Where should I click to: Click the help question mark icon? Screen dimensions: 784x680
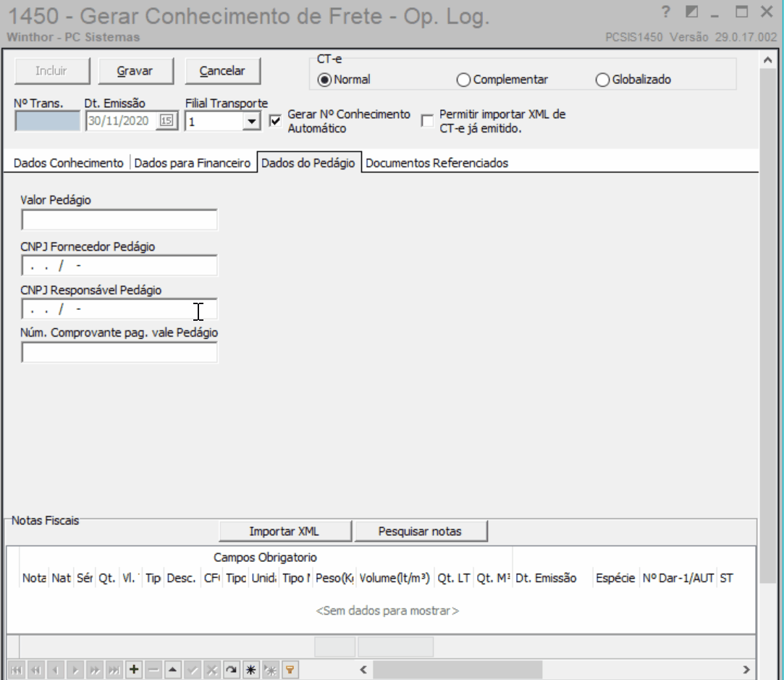pyautogui.click(x=665, y=12)
